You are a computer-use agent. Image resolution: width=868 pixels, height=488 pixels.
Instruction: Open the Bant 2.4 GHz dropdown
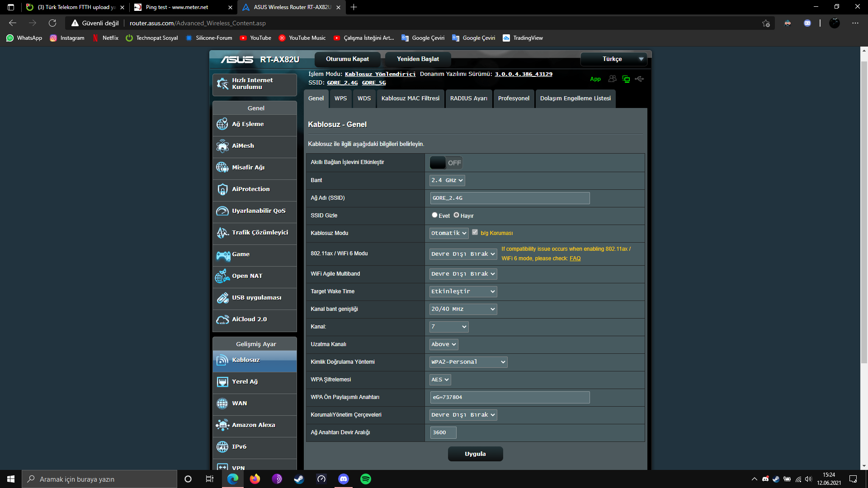coord(447,180)
